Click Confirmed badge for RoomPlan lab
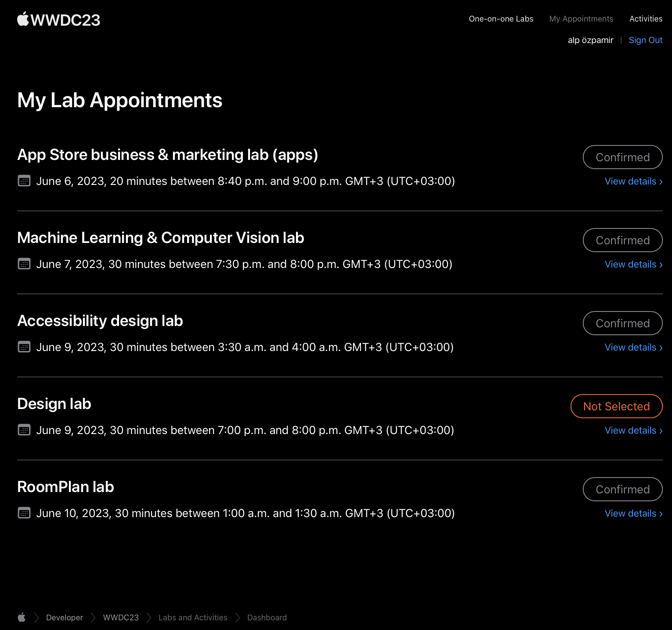 622,489
